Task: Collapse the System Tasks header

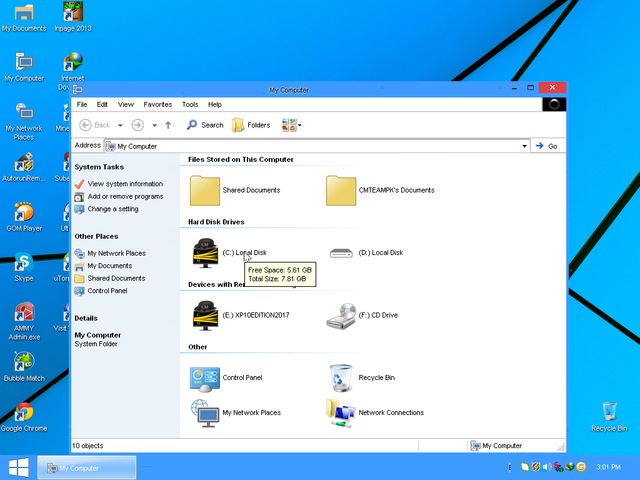Action: tap(99, 167)
